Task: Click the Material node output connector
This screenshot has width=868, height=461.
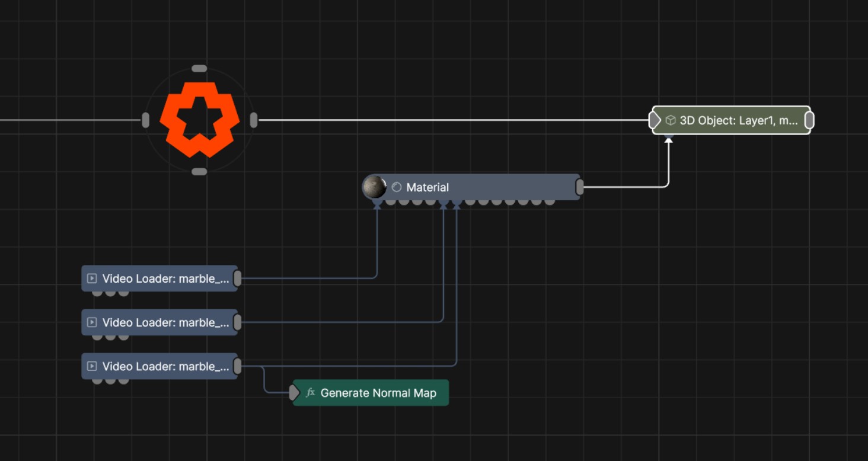Action: click(580, 187)
